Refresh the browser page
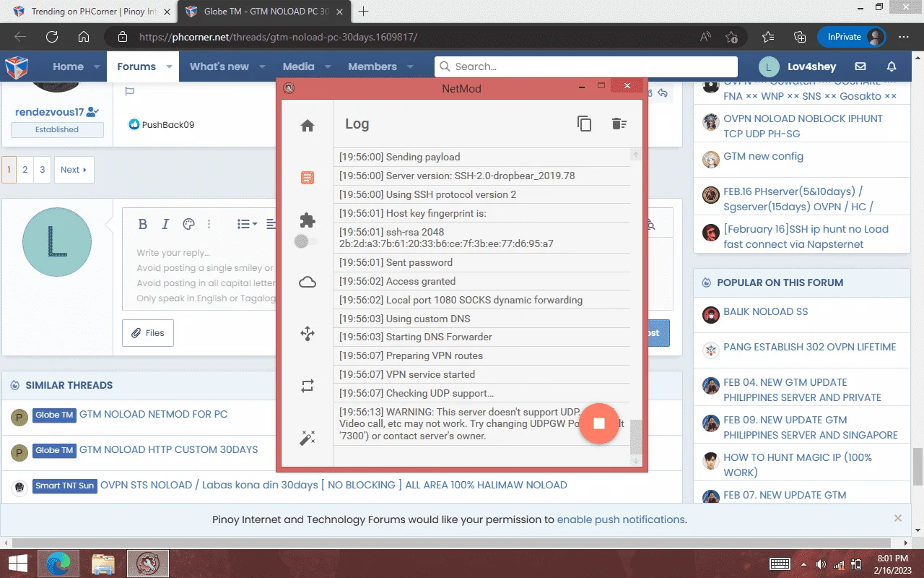This screenshot has width=924, height=578. click(52, 37)
